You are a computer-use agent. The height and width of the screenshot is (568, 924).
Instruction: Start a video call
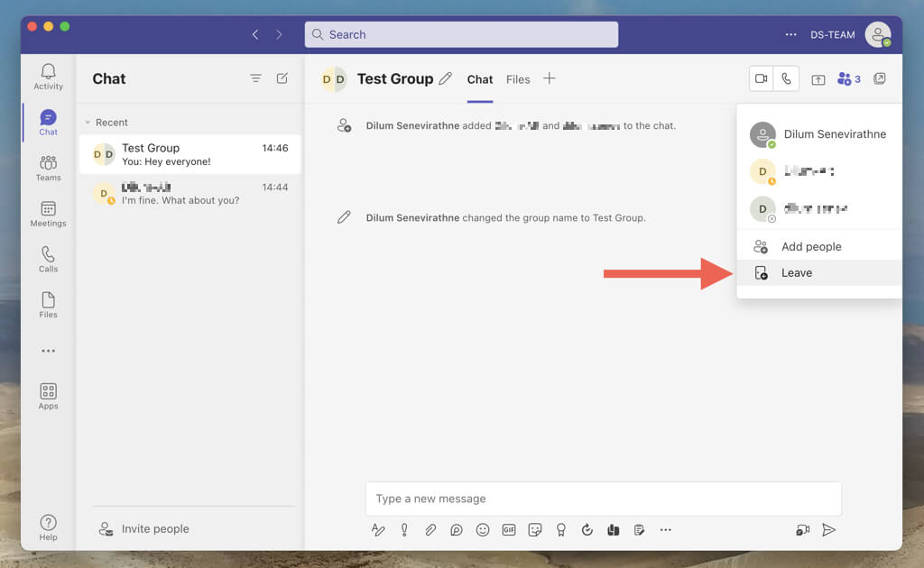pos(762,78)
